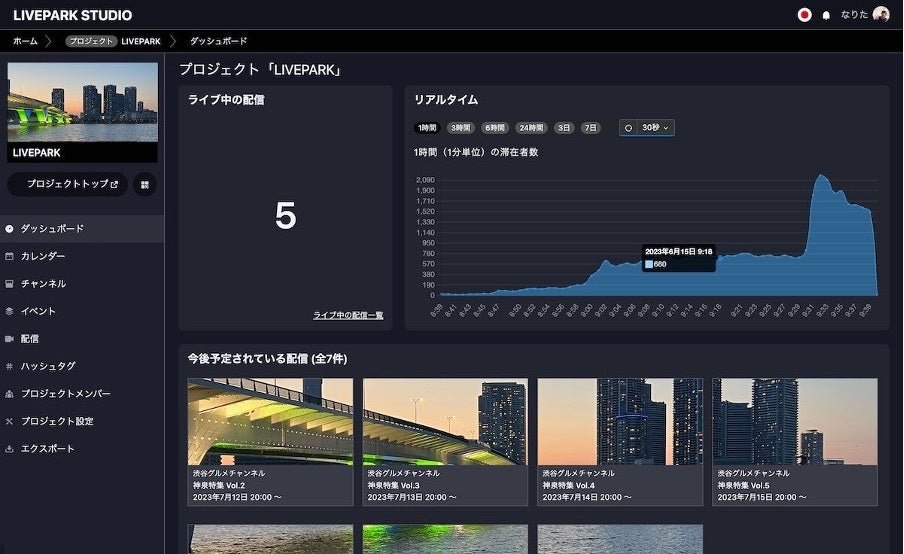This screenshot has width=904, height=554.
Task: Select the 24時間 time range
Action: pyautogui.click(x=531, y=128)
